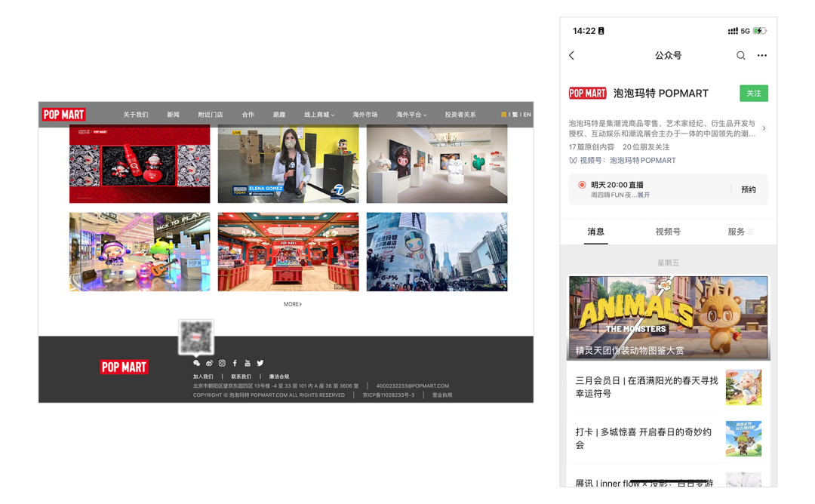This screenshot has height=504, width=815.
Task: Switch language to Traditional Chinese 繁
Action: click(515, 115)
